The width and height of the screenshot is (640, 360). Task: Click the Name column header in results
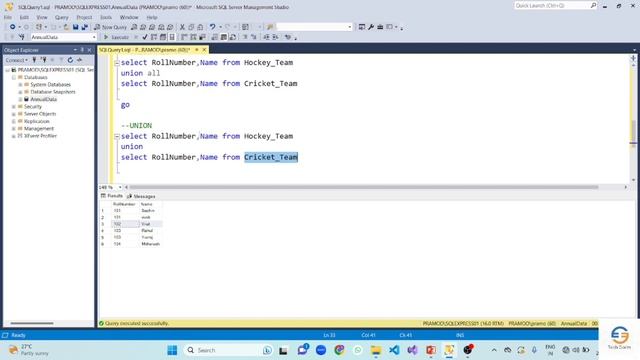pos(146,204)
